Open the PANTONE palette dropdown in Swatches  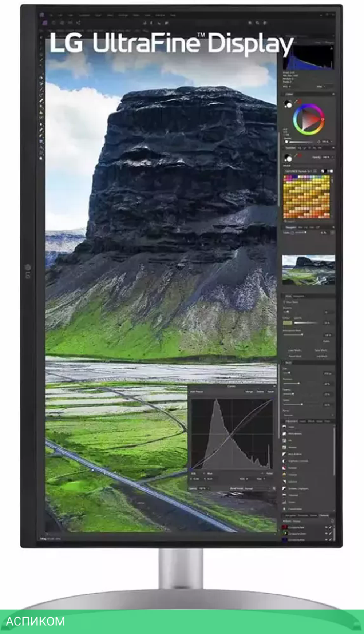tap(298, 171)
